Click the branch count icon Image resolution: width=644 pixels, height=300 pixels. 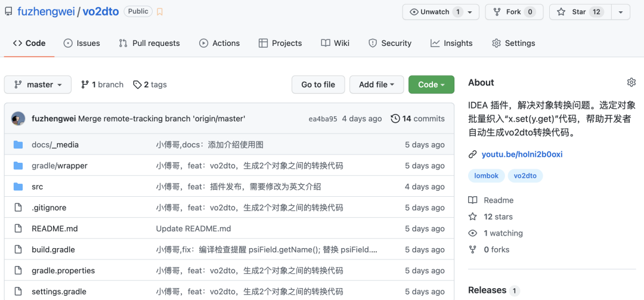(85, 85)
